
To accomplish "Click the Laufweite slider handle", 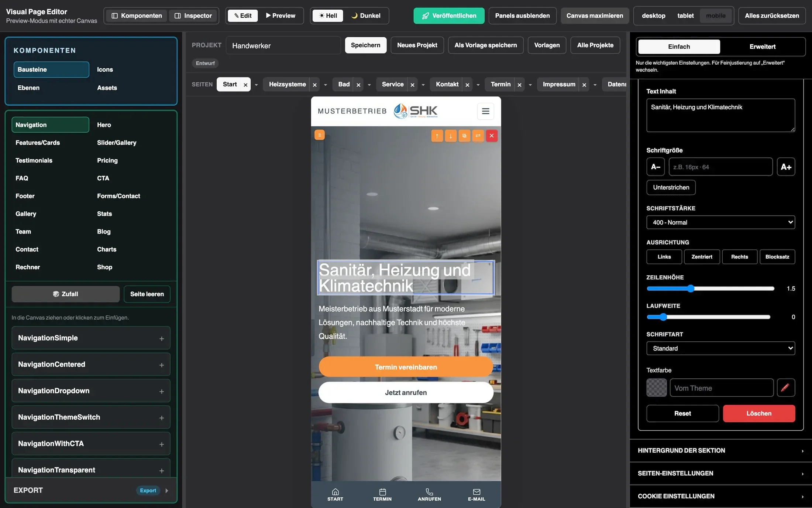I will pos(663,317).
